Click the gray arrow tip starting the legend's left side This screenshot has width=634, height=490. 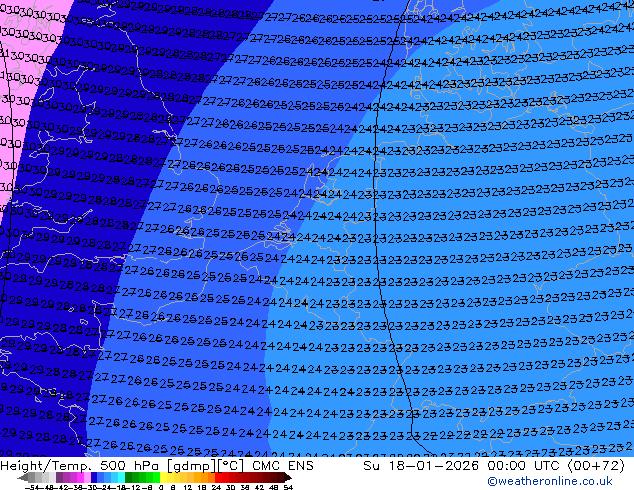[23, 477]
